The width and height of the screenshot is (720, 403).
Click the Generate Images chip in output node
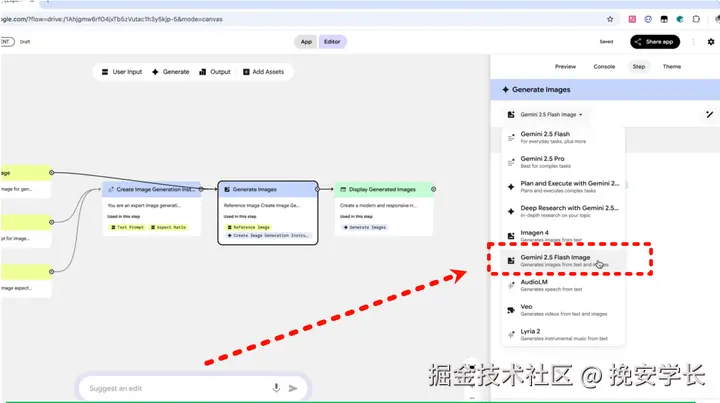[365, 227]
